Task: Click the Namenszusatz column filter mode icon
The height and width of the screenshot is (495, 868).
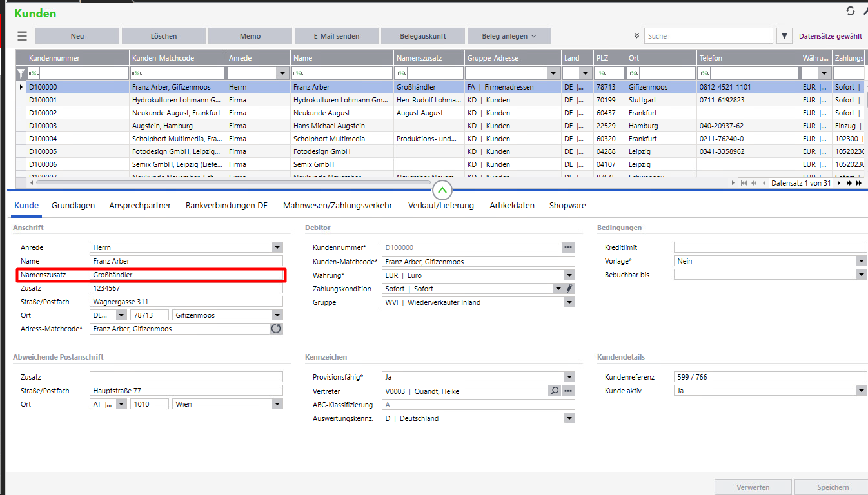Action: 401,73
